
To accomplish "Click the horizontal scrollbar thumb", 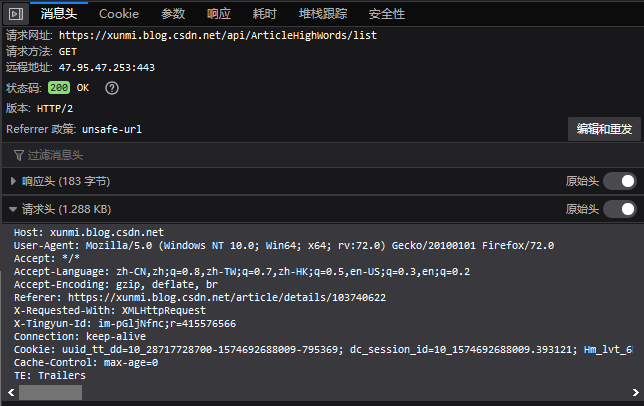I will pyautogui.click(x=51, y=392).
